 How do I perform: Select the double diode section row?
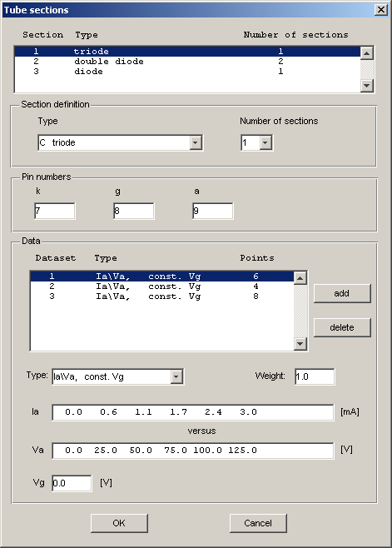[187, 62]
